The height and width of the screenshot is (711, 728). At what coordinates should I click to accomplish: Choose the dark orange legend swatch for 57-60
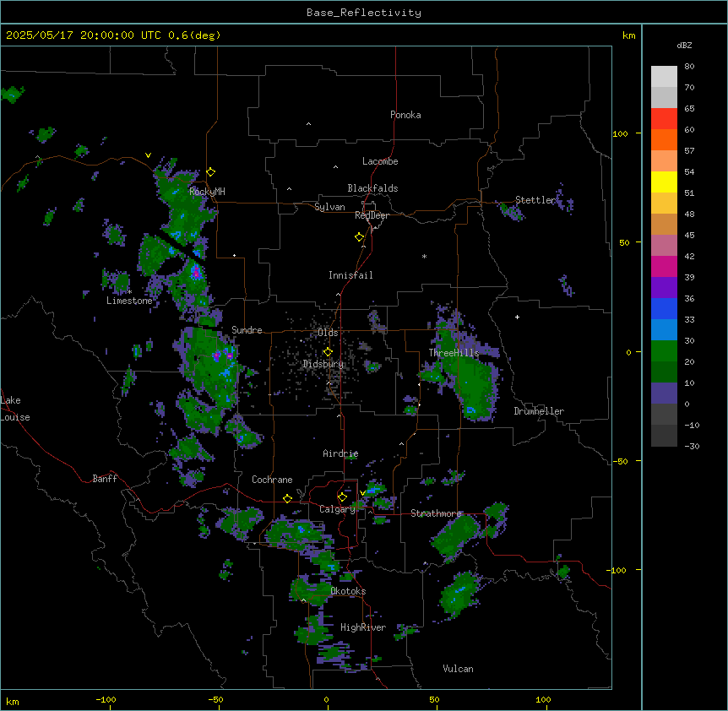[x=664, y=139]
